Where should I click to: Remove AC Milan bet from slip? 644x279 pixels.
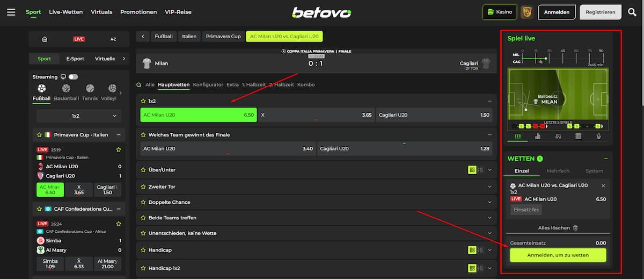pos(603,185)
